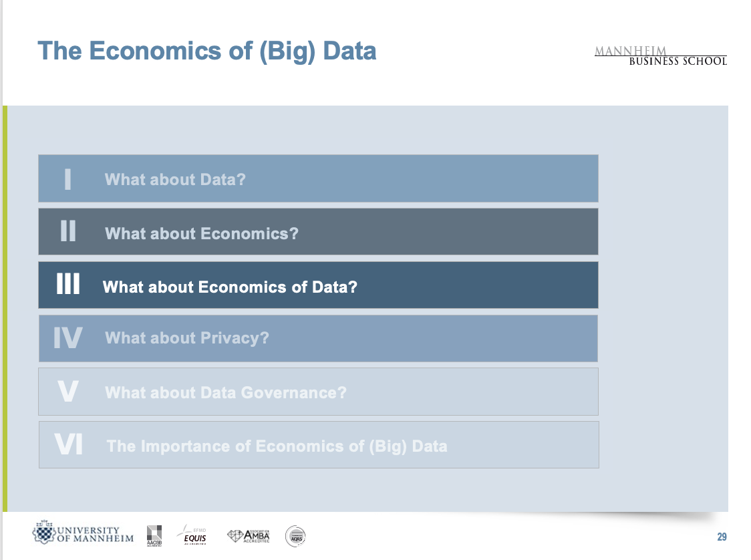Open 'What about Economics of Data?' section
Viewport: 751px width, 560px height.
[x=230, y=287]
